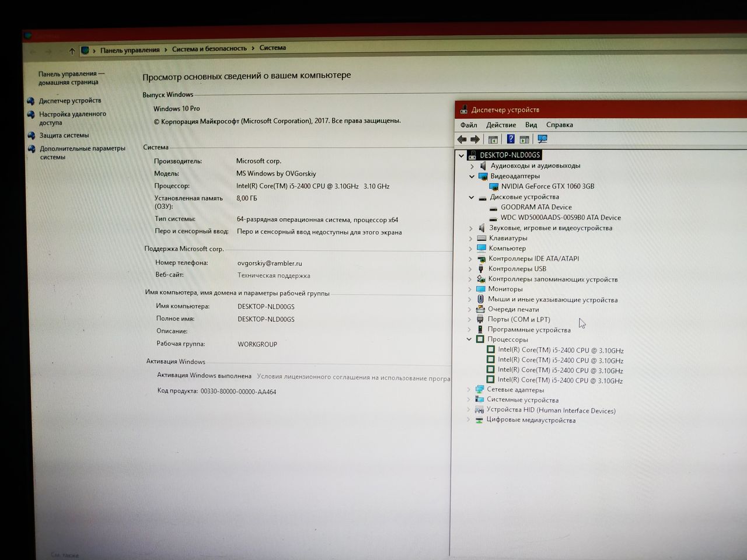Click the USB icon beside Контроллеры USB
747x560 pixels.
pyautogui.click(x=481, y=269)
